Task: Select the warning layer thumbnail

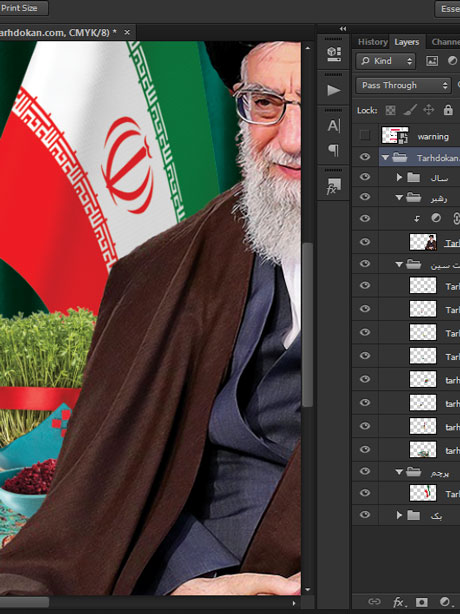Action: [x=395, y=135]
